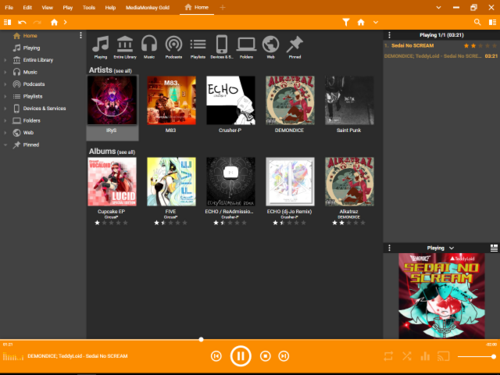
Task: Expand the Entire Library tree node
Action: 5,60
